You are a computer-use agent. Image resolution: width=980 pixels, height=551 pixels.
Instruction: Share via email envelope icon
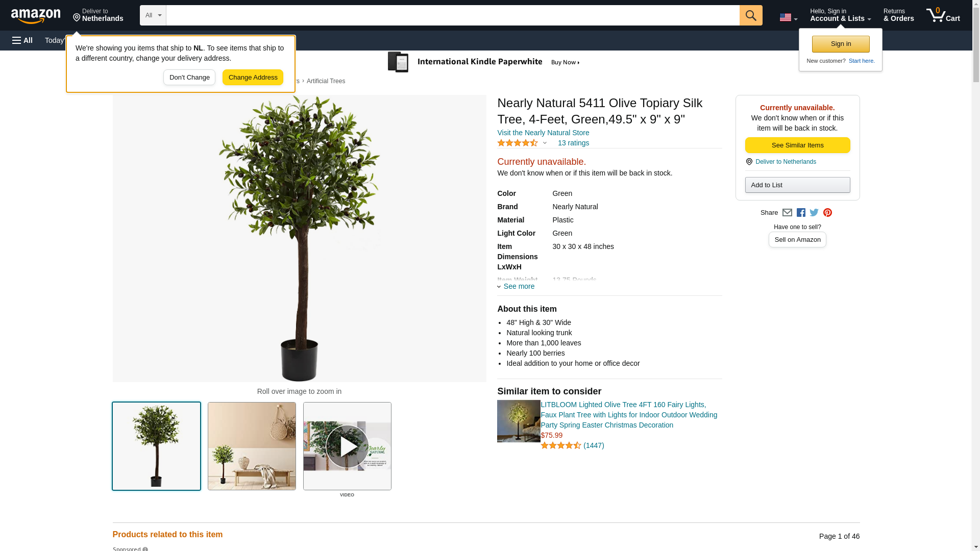[787, 213]
